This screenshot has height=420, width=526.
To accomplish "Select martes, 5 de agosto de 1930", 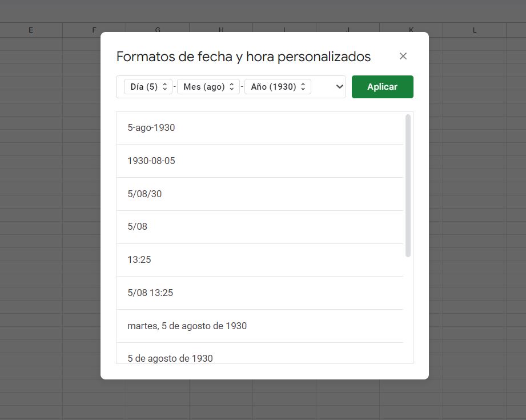I will coord(260,326).
